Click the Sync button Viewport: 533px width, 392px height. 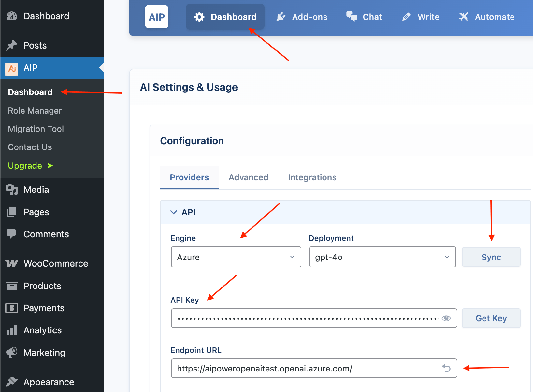pyautogui.click(x=491, y=257)
